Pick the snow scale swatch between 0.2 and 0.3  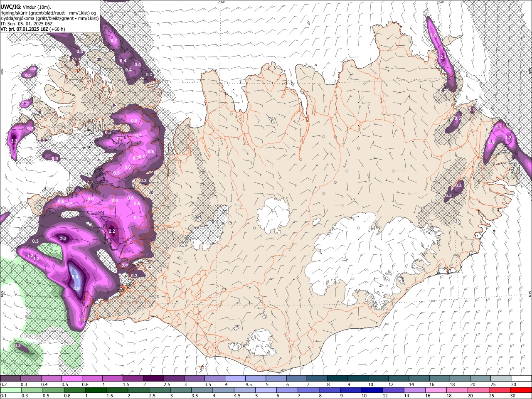(10, 379)
